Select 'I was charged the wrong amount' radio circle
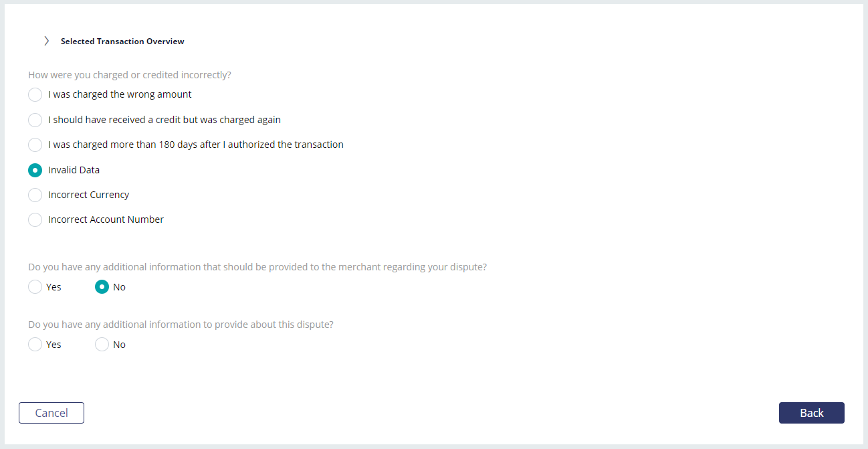This screenshot has width=868, height=449. [35, 94]
